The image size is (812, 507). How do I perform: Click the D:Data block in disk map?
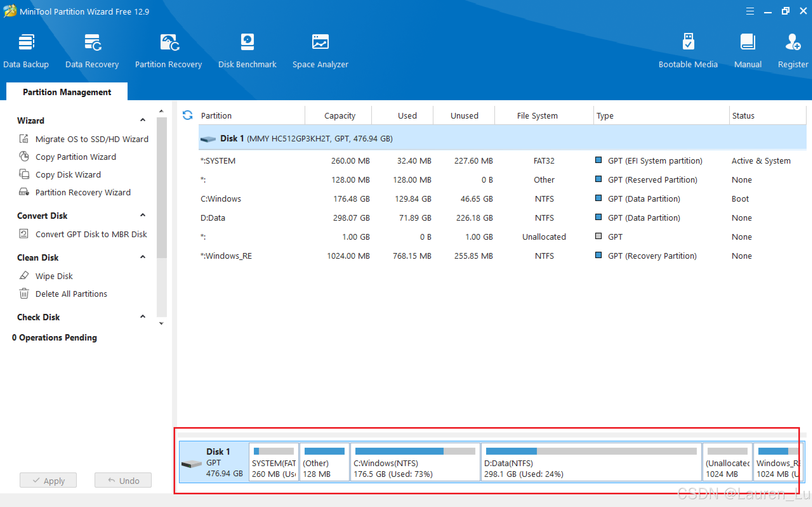tap(591, 463)
